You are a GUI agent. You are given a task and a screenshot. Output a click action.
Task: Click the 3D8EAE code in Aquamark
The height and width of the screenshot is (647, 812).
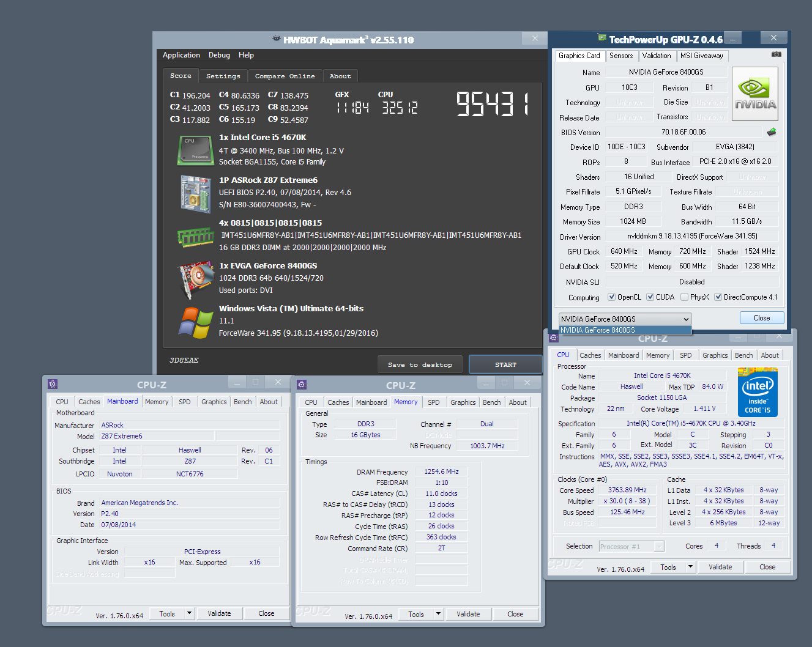pos(184,360)
